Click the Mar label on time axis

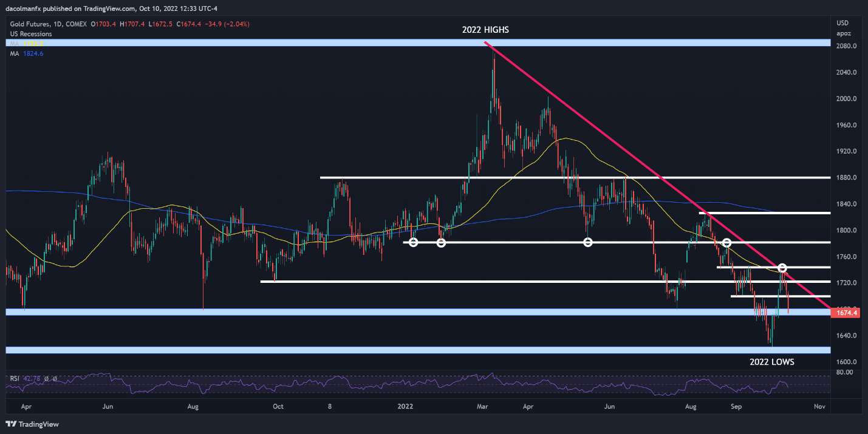click(x=483, y=405)
